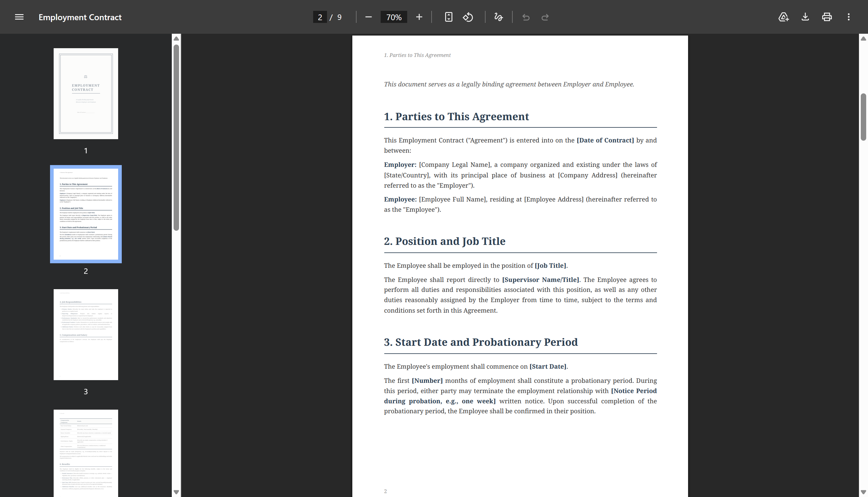The height and width of the screenshot is (497, 868).
Task: Open page 1 cover thumbnail
Action: click(x=86, y=94)
